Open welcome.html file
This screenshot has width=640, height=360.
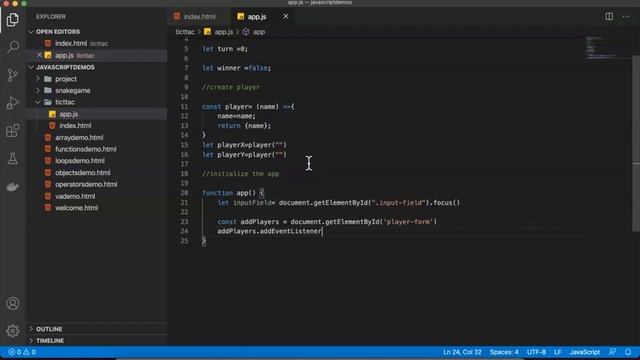[x=77, y=208]
